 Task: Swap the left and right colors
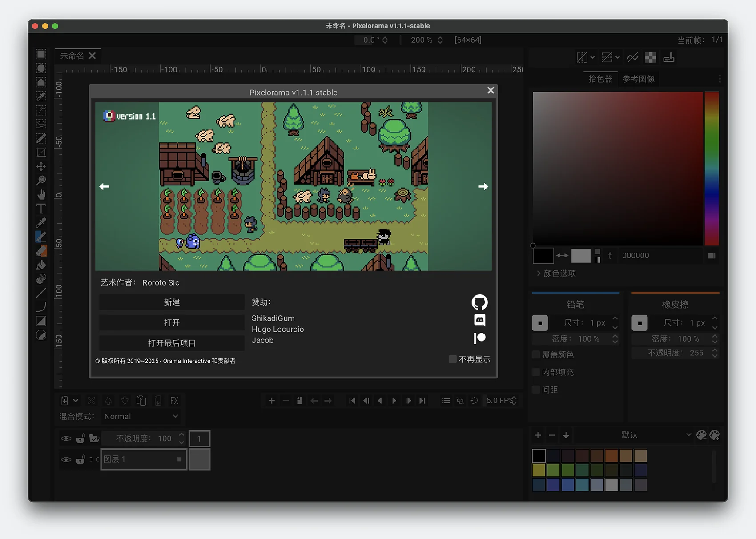tap(562, 255)
